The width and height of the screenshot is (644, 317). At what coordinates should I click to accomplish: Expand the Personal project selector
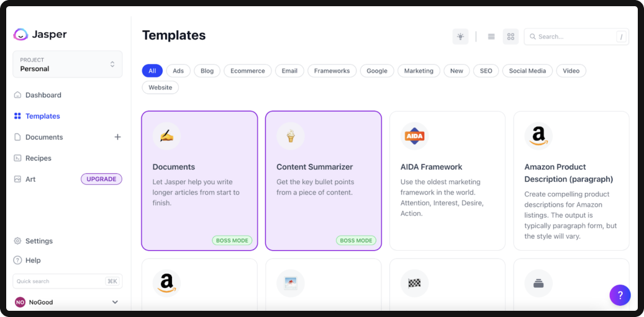67,65
